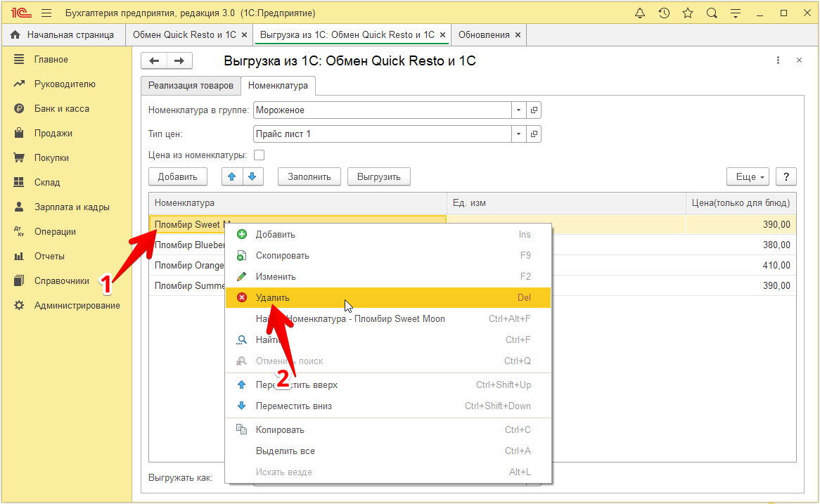820x504 pixels.
Task: Click the Прайс лист 1 input field
Action: pos(383,134)
